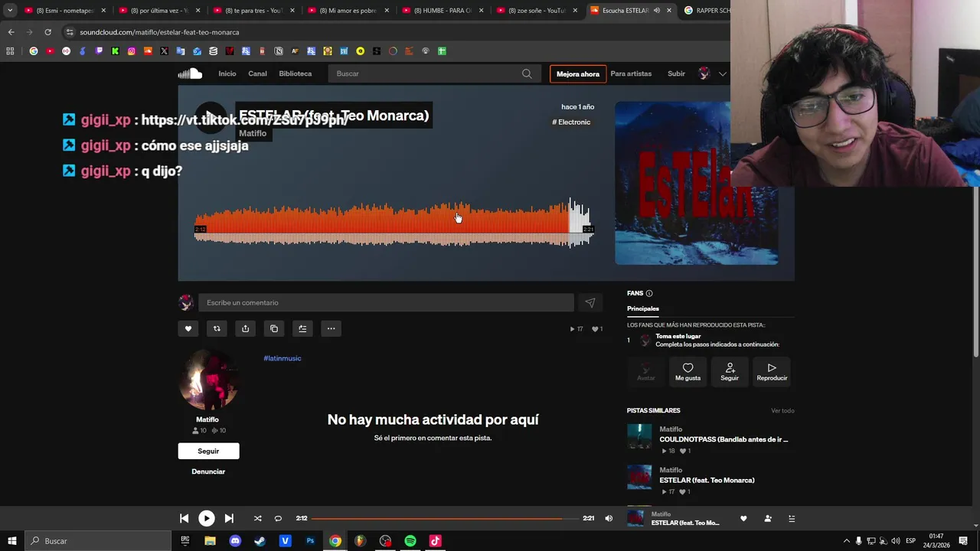Click the Me gusta step button

coord(688,372)
